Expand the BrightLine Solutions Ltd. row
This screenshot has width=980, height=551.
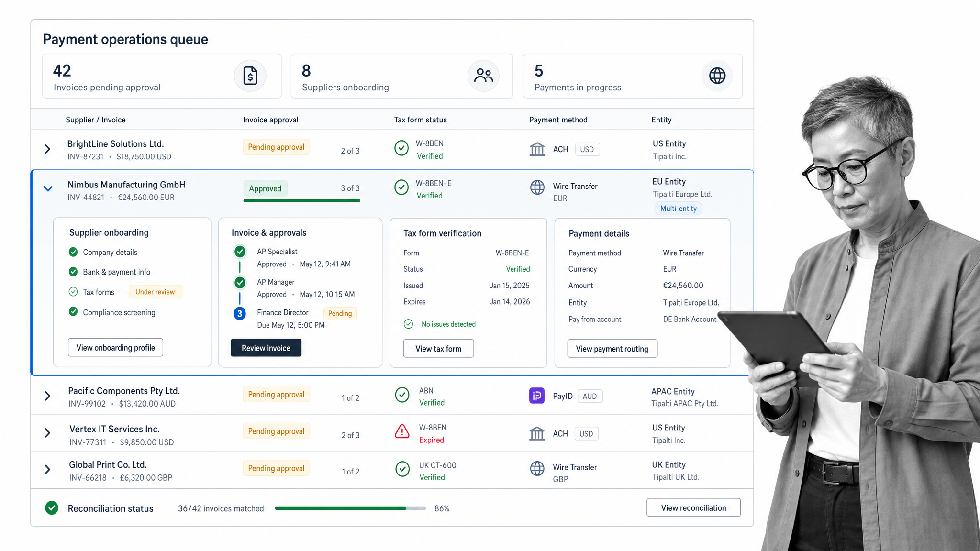tap(47, 149)
